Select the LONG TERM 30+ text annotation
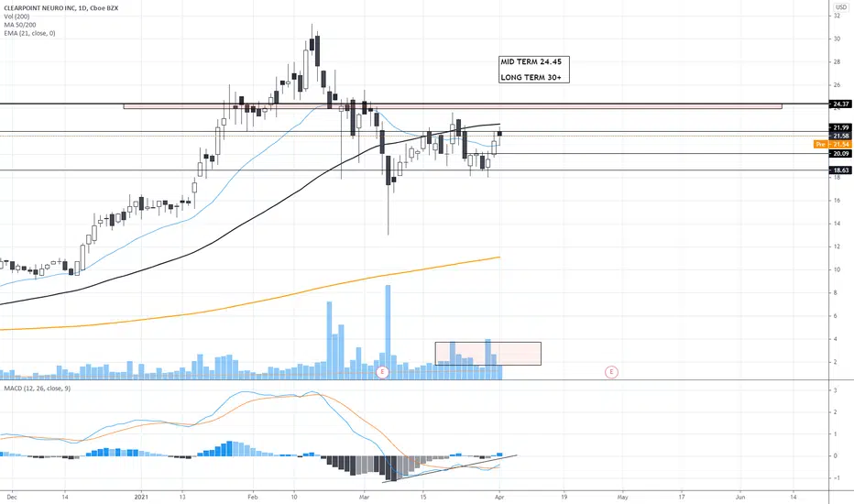Viewport: 854px width, 504px height. click(x=531, y=77)
